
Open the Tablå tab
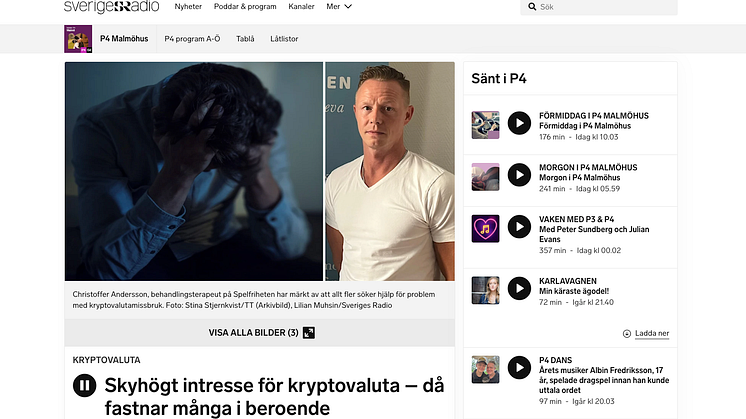coord(245,39)
